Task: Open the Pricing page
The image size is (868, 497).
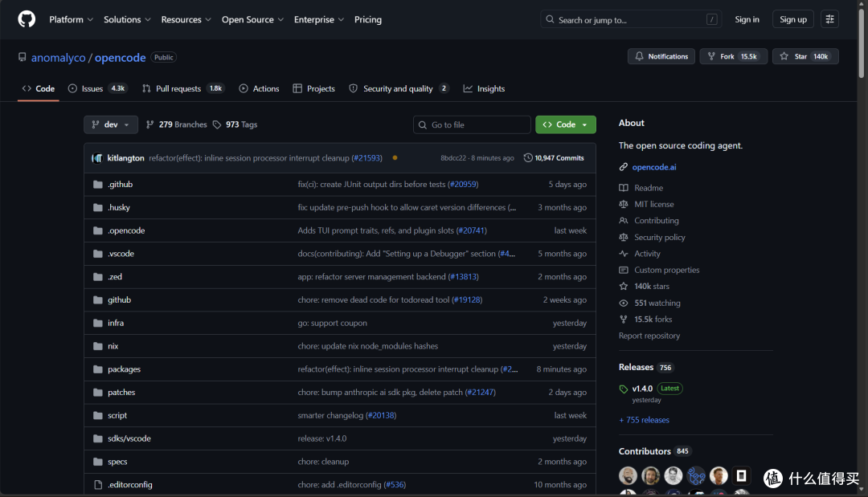Action: coord(367,19)
